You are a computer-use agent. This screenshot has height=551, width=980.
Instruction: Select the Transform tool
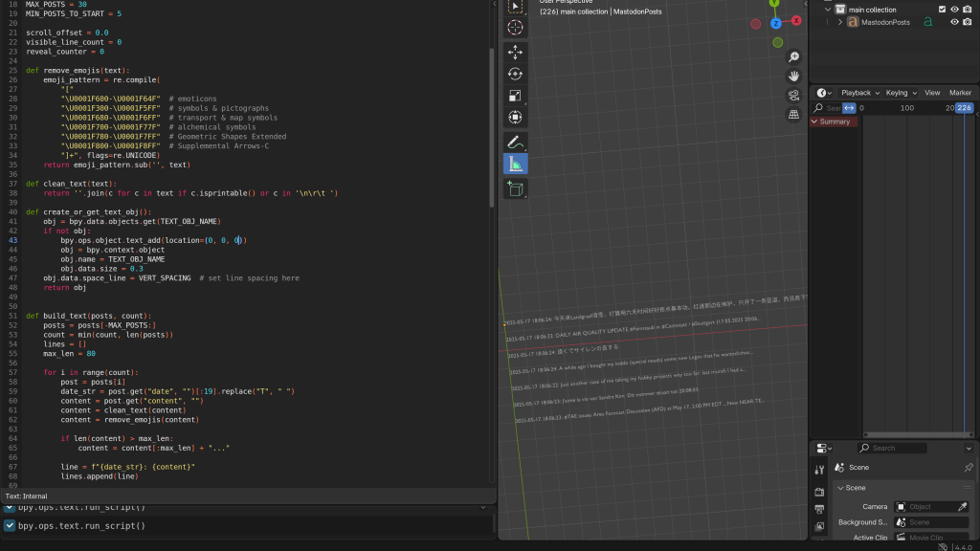(x=515, y=118)
